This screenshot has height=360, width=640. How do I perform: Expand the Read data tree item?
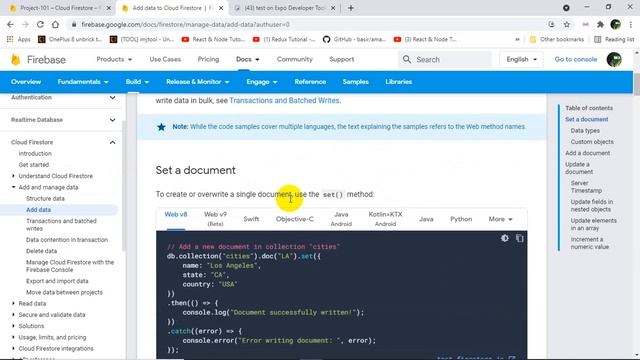[13, 304]
